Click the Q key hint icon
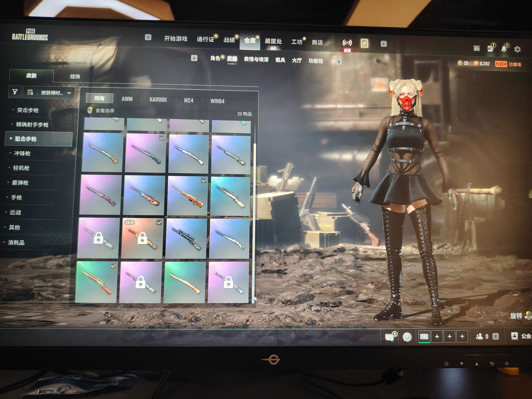Screen dimensions: 532x399 coord(148,37)
